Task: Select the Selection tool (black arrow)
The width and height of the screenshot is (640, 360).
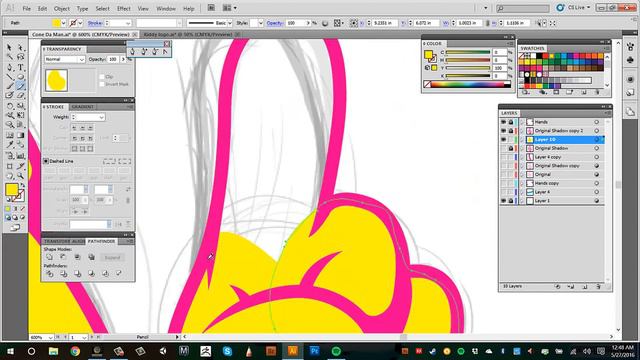Action: click(9, 48)
